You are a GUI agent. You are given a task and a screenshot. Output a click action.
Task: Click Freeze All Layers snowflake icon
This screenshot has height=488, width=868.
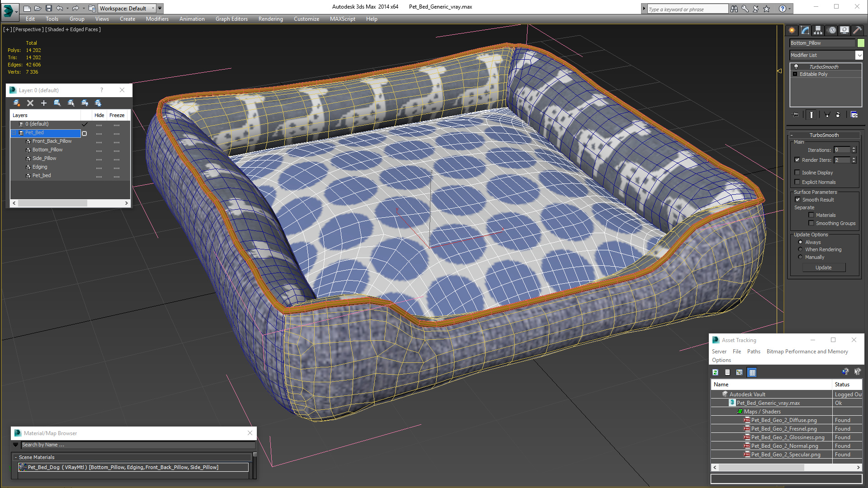pyautogui.click(x=98, y=103)
